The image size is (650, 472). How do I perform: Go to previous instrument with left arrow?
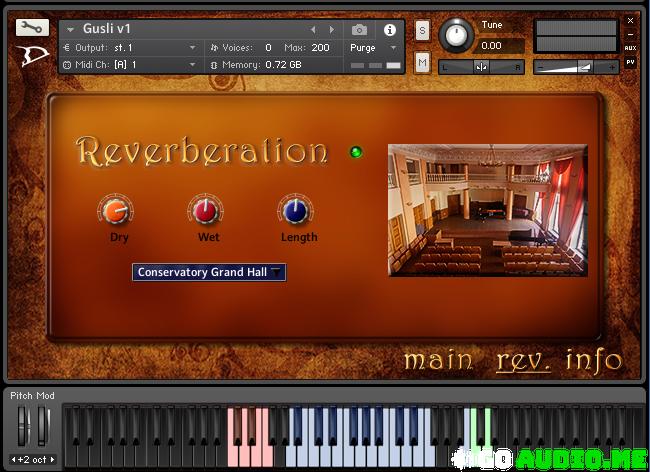[313, 29]
